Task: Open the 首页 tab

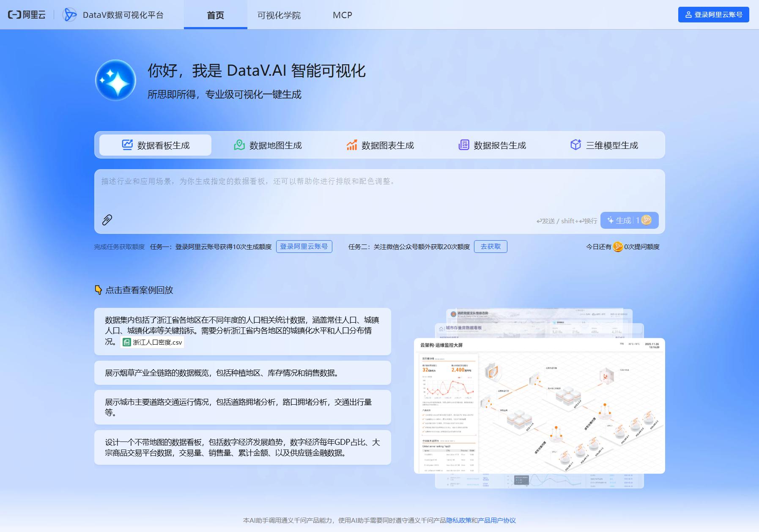Action: coord(216,15)
